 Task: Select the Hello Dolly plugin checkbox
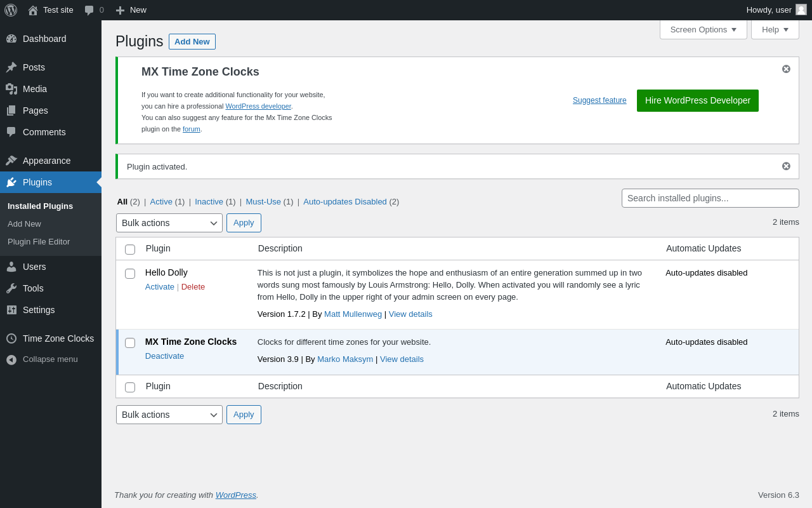pyautogui.click(x=130, y=274)
